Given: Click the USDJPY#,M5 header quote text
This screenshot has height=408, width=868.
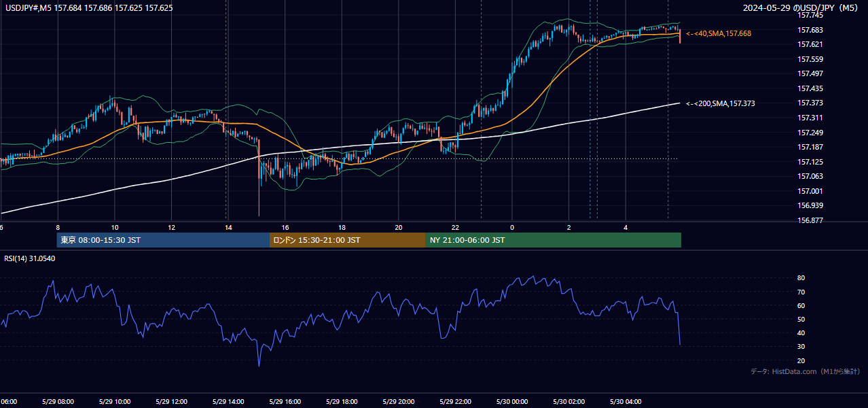Looking at the screenshot, I should 88,7.
